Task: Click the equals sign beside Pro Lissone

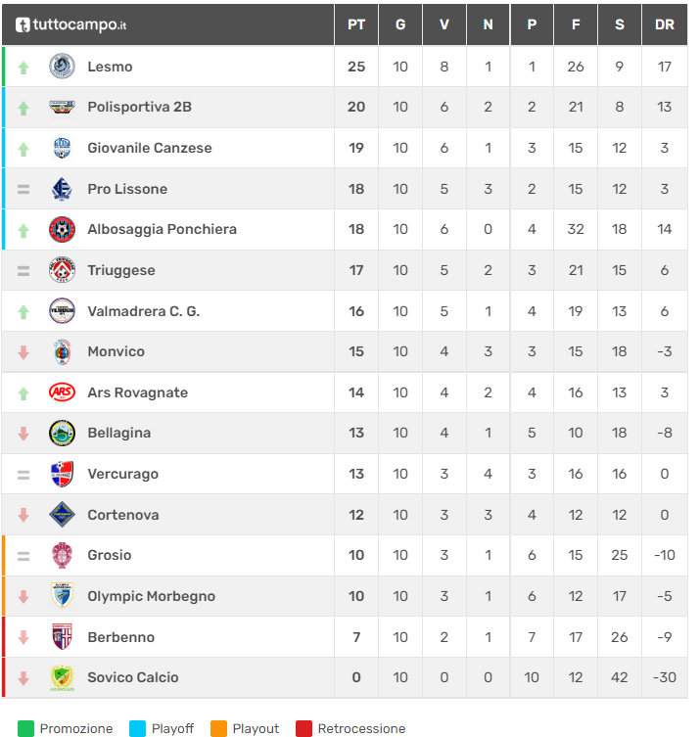Action: tap(23, 189)
